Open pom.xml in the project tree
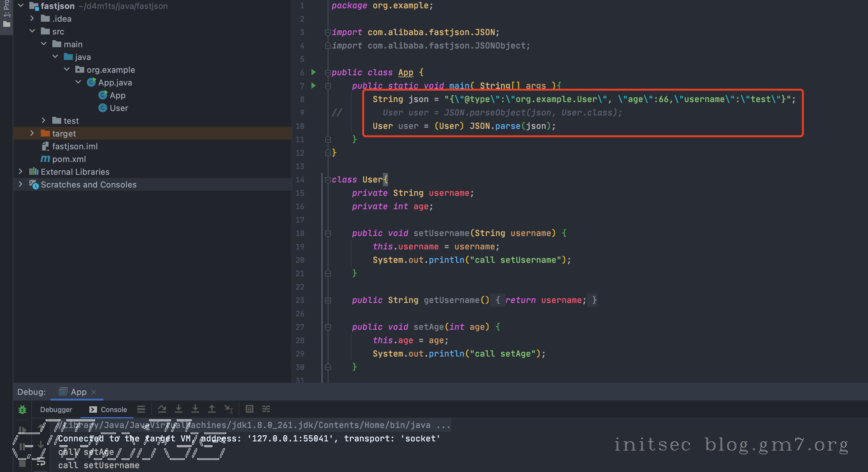The width and height of the screenshot is (868, 472). [69, 159]
